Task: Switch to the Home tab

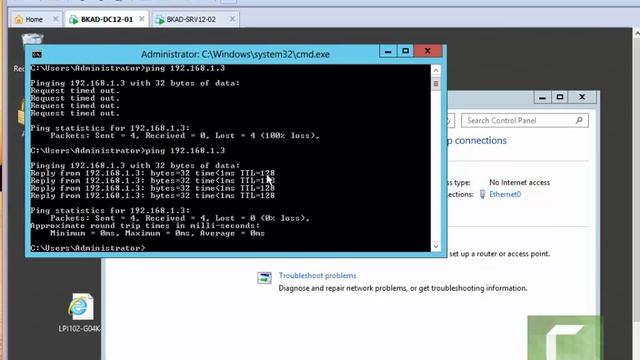Action: [34, 19]
